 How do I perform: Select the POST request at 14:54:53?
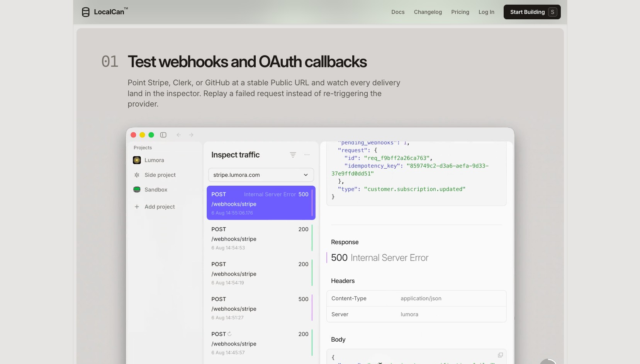pos(261,238)
